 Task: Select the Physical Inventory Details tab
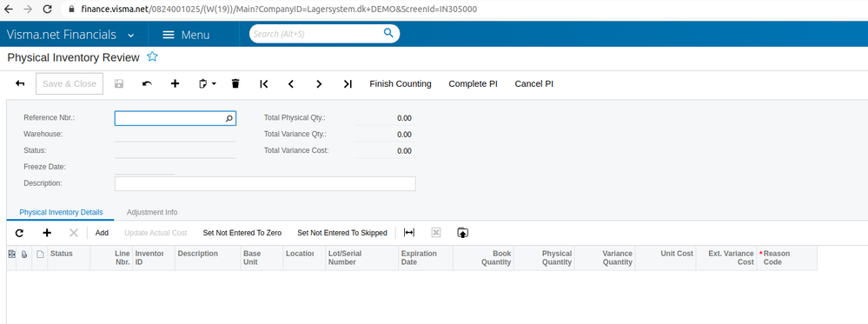tap(61, 212)
